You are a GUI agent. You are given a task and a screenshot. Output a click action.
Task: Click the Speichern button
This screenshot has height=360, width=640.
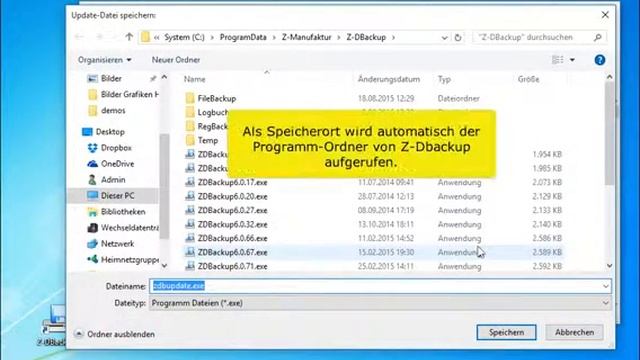506,332
